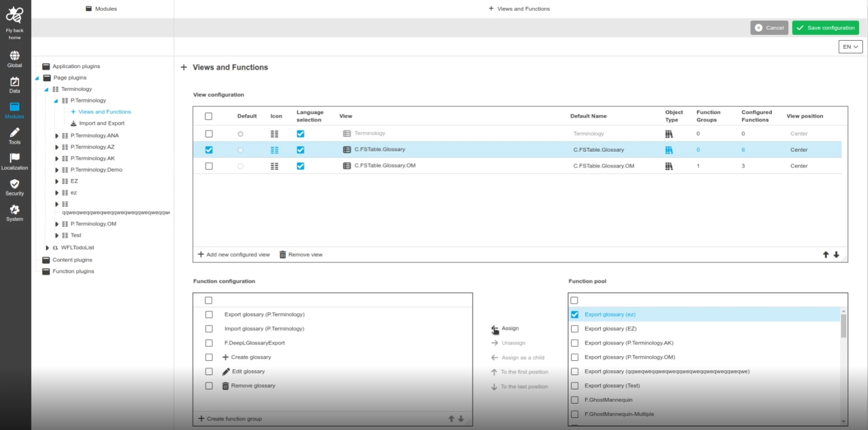
Task: Click Add new configured view
Action: (x=234, y=255)
